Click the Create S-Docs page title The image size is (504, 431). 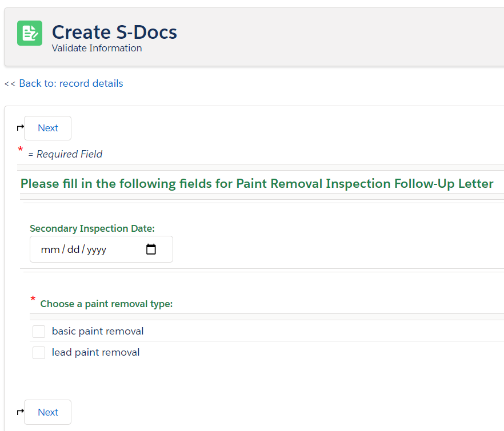click(114, 32)
